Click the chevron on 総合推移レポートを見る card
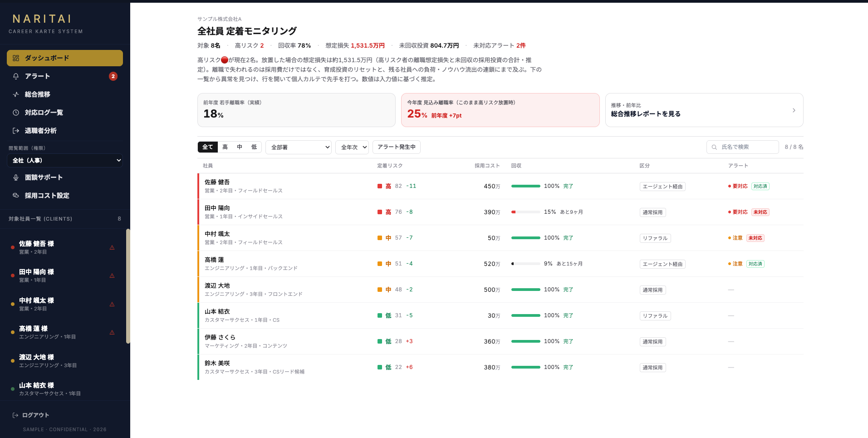This screenshot has width=868, height=438. [794, 110]
